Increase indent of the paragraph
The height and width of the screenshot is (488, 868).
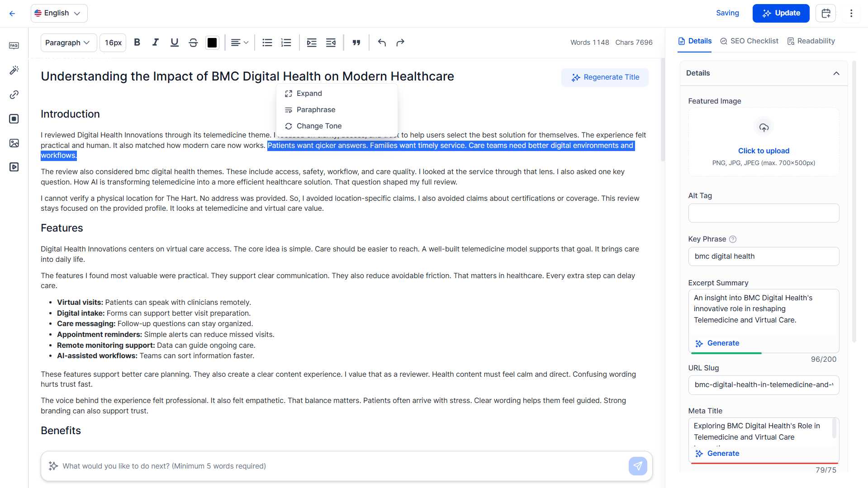[312, 43]
